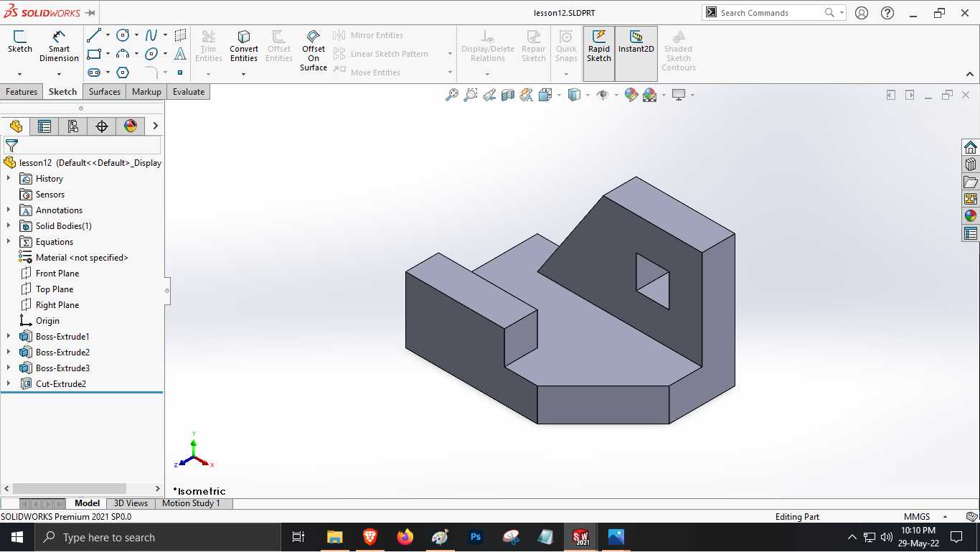
Task: Expand the History tree node
Action: tap(9, 178)
